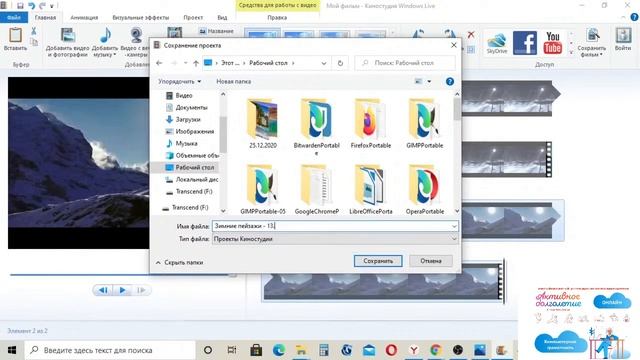Open Microsoft Edge from taskbar
Screen dimensions: 640x360
click(279, 350)
